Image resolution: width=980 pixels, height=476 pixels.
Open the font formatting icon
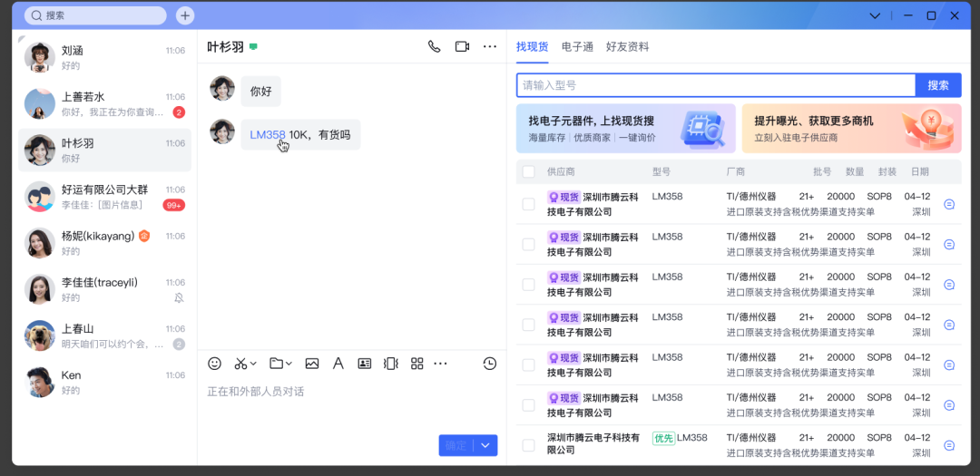338,364
